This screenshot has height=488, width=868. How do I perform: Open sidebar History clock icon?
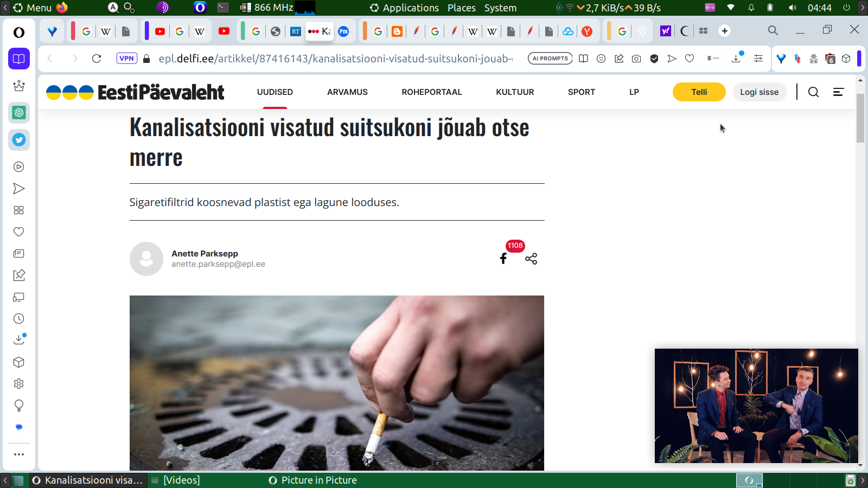coord(19,319)
